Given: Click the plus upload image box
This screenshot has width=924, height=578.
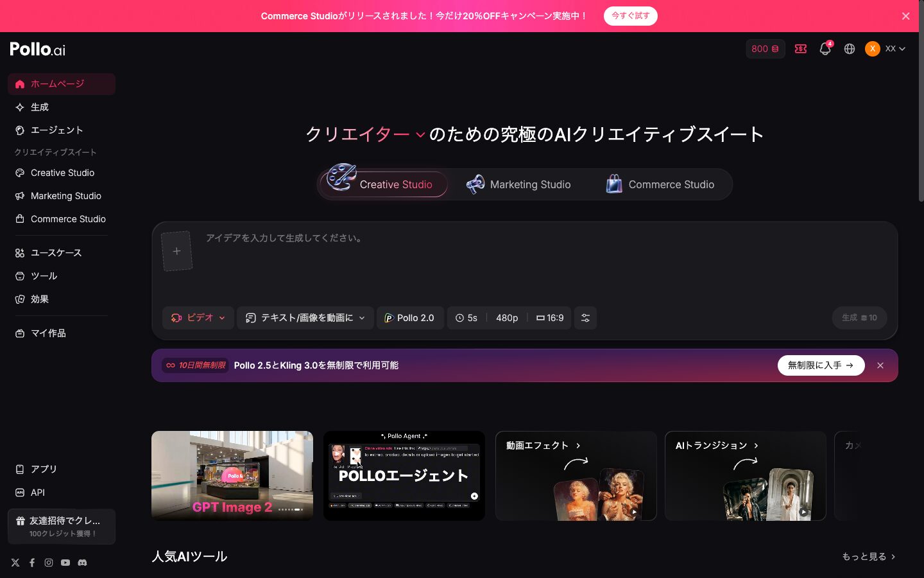Looking at the screenshot, I should (x=176, y=251).
